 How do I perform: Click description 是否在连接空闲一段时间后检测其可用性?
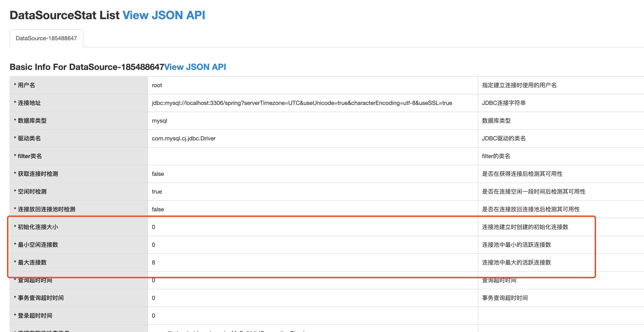[x=534, y=192]
